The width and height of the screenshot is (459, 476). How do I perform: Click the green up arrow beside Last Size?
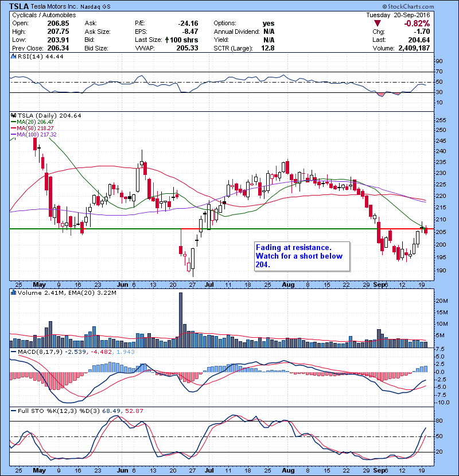(167, 40)
